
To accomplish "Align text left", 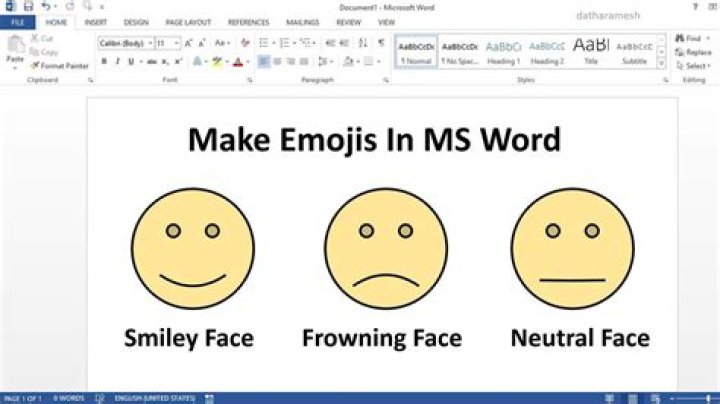I will (x=264, y=62).
